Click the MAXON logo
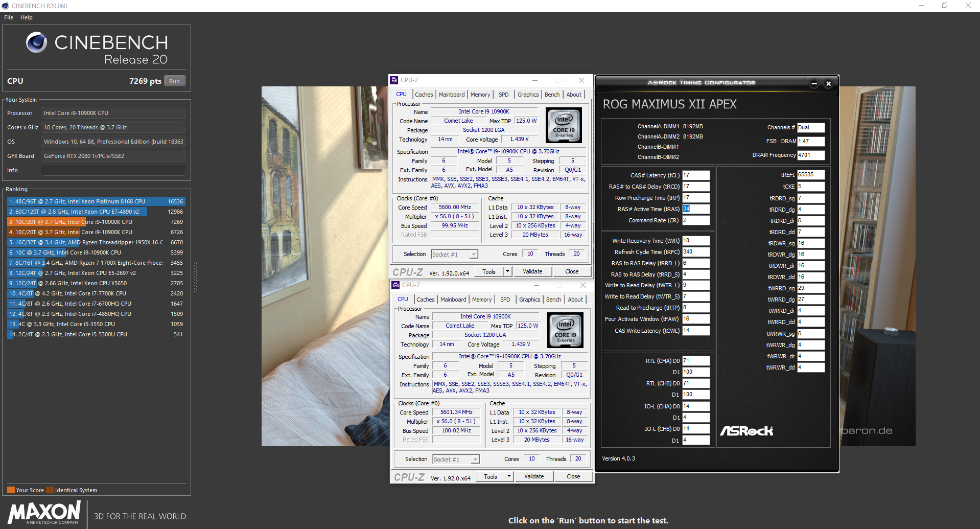Screen dimensions: 980x529 click(44, 513)
